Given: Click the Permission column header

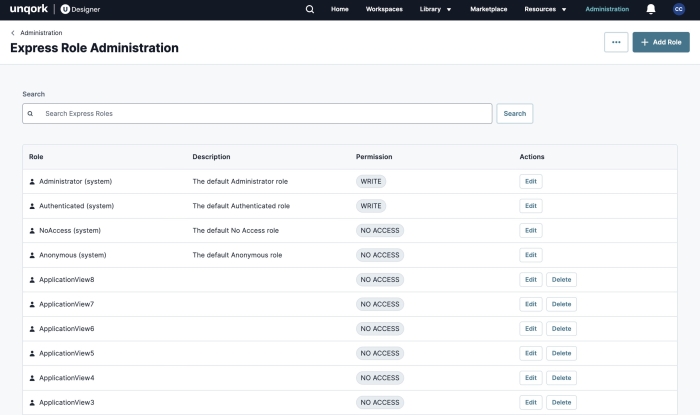Looking at the screenshot, I should (x=374, y=157).
